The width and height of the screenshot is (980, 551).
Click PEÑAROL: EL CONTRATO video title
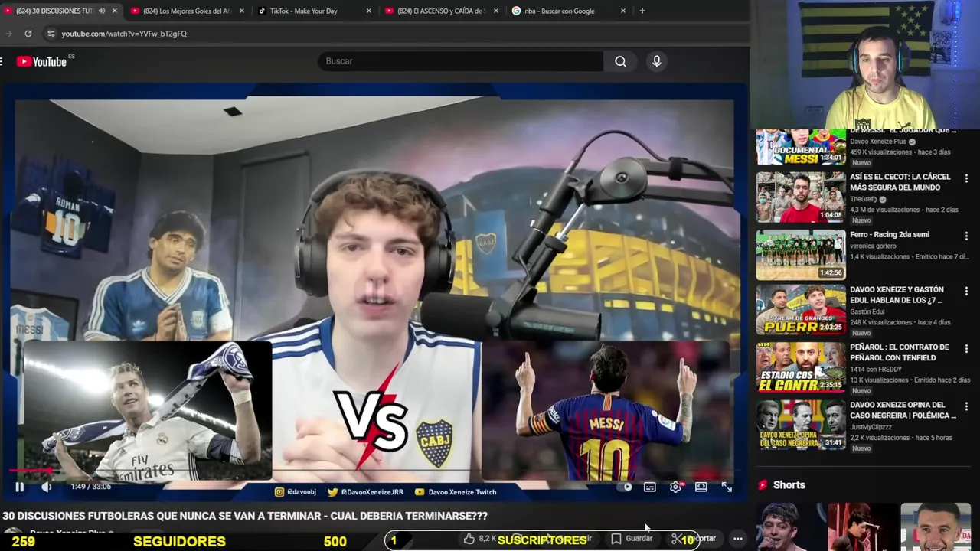click(900, 353)
